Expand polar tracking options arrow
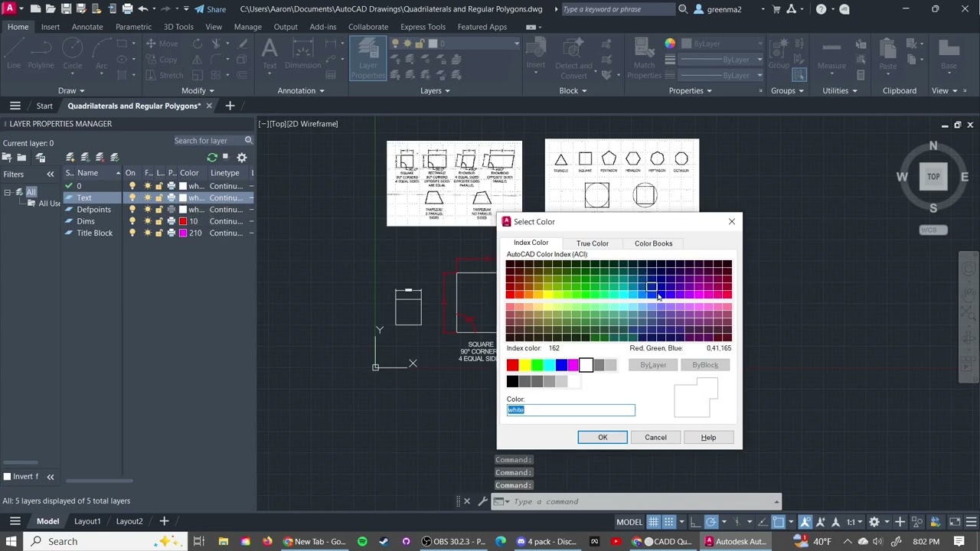The image size is (980, 551). coord(724,522)
